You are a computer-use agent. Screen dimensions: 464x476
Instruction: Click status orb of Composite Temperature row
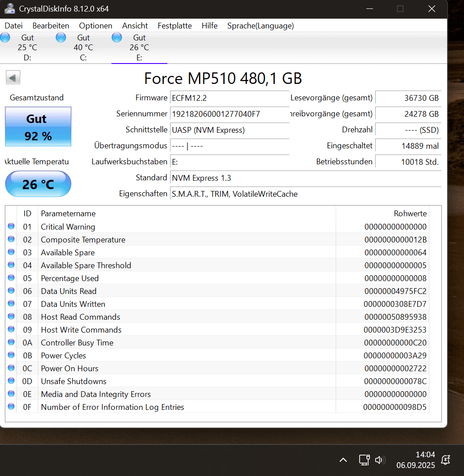11,239
